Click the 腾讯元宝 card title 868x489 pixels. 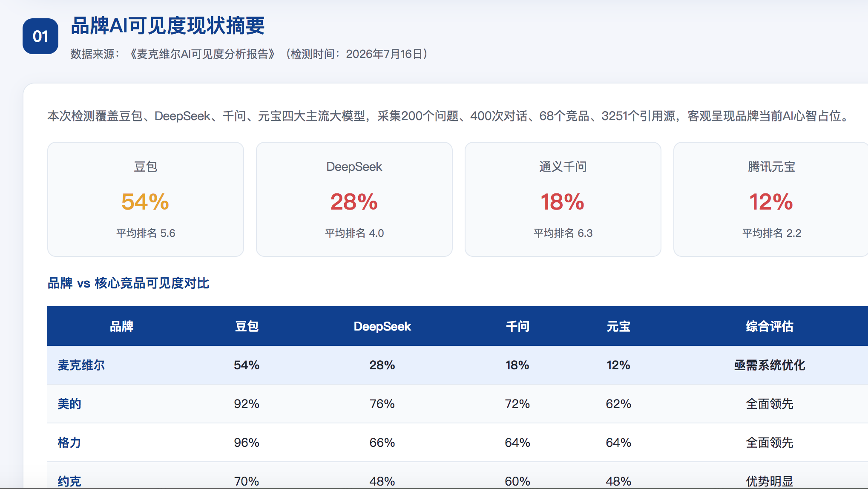coord(772,167)
